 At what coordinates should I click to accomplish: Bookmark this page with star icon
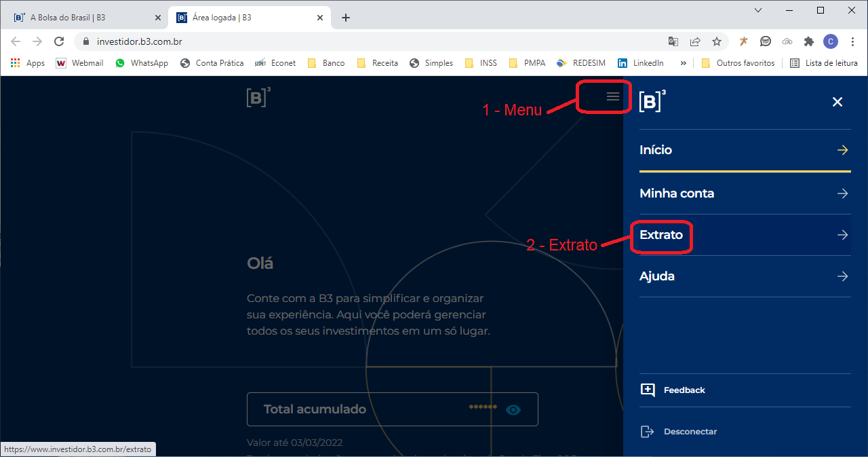pos(717,41)
